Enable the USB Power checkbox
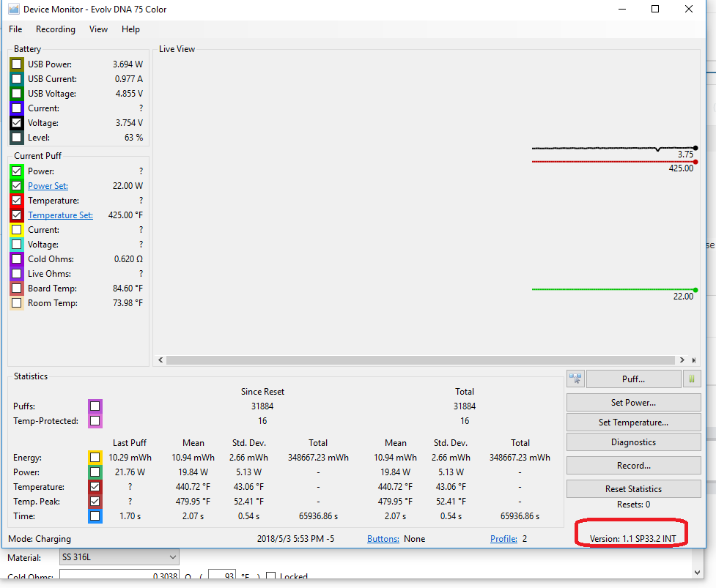The image size is (716, 588). coord(17,64)
